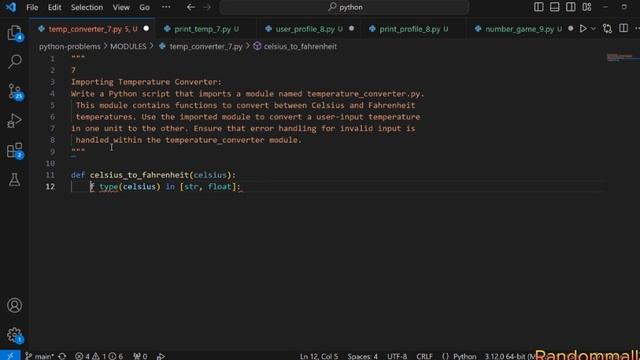Image resolution: width=640 pixels, height=360 pixels.
Task: Go forward with the navigation arrow
Action: coord(207,7)
